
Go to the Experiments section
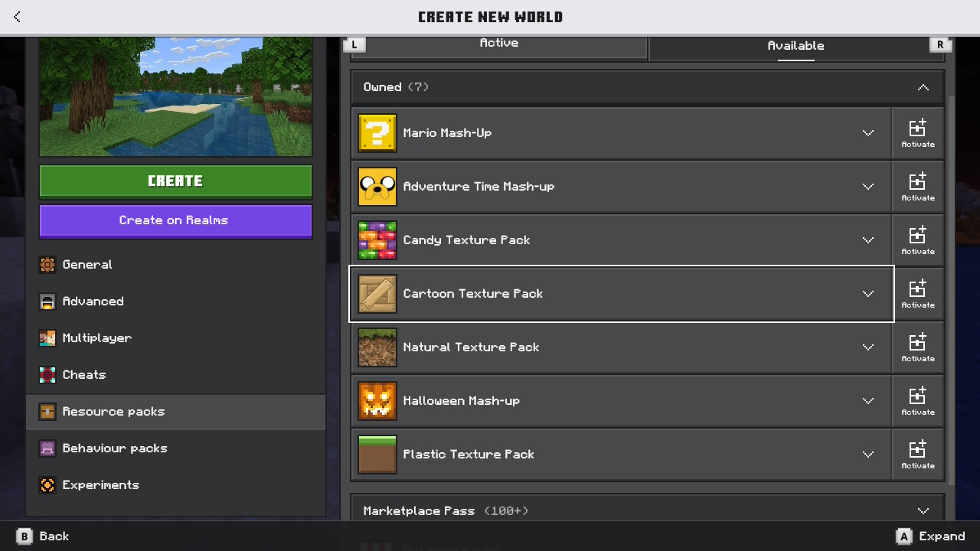(x=176, y=485)
